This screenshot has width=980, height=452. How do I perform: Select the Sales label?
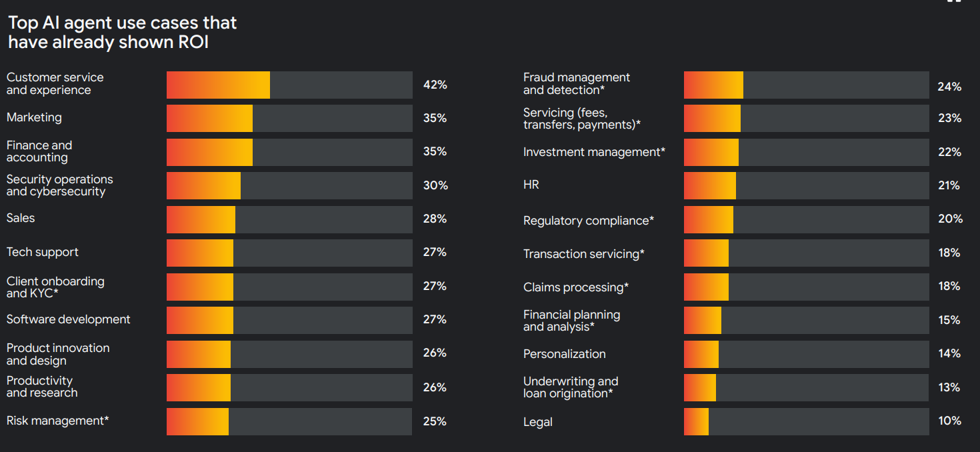pos(21,218)
